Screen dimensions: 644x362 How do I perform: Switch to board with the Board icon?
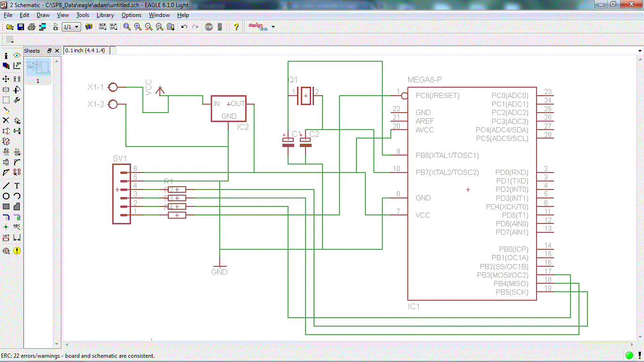click(55, 27)
